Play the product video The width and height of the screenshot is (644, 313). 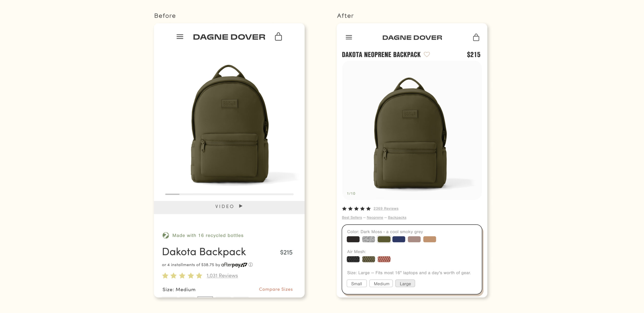[x=229, y=206]
